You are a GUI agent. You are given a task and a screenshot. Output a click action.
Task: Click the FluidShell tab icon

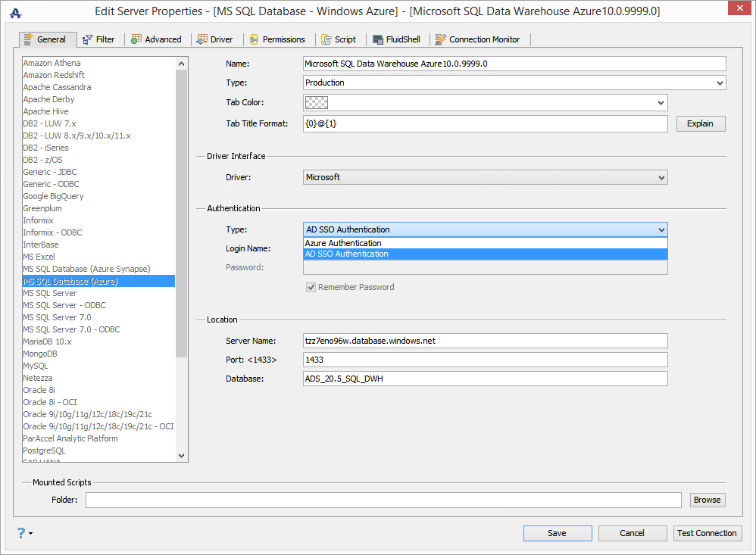click(x=378, y=39)
